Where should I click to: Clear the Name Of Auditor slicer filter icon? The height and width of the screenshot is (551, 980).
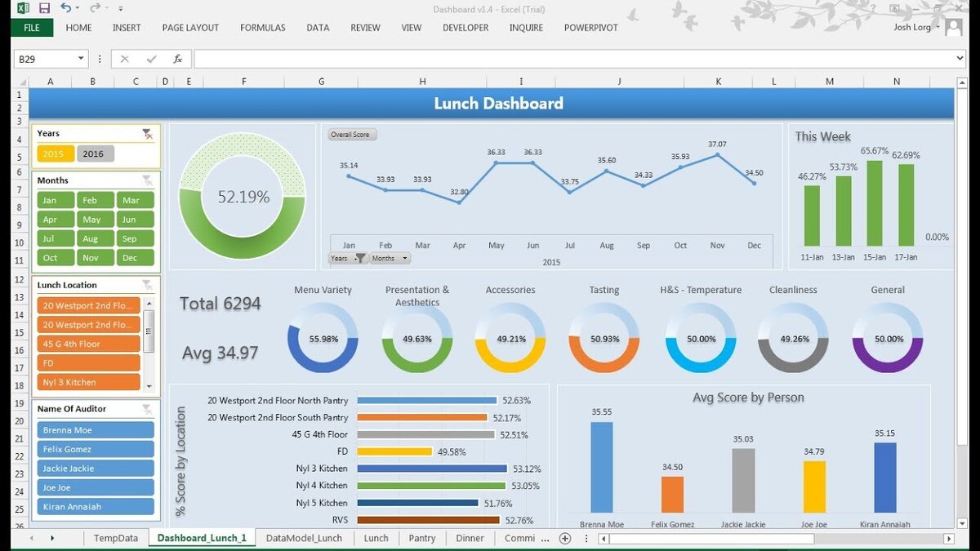coord(148,408)
